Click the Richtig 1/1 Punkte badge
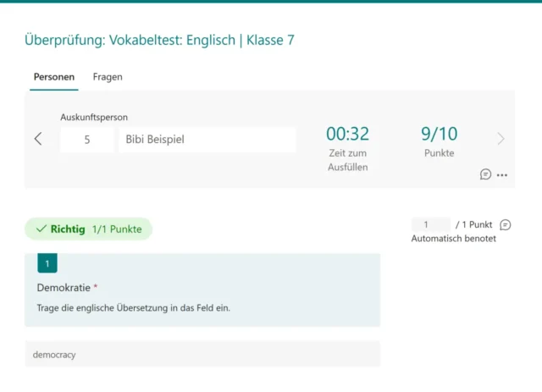The height and width of the screenshot is (392, 542). click(89, 229)
